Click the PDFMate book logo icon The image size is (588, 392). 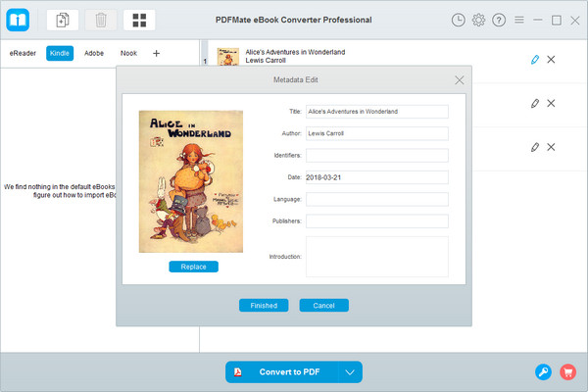click(x=18, y=20)
